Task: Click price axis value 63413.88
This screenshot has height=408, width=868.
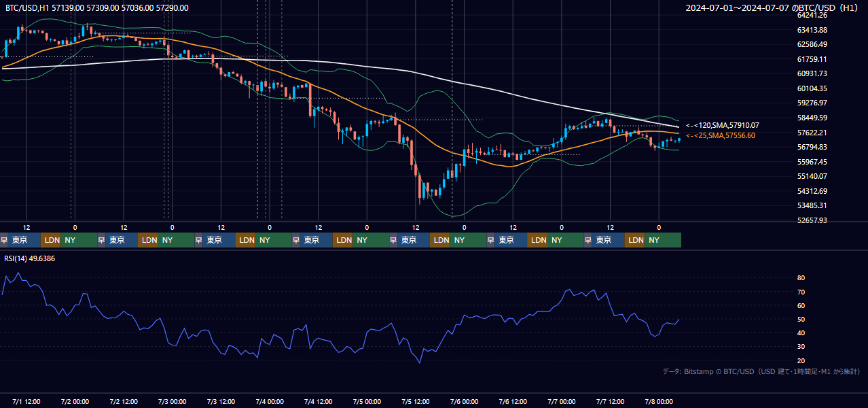Action: [812, 30]
